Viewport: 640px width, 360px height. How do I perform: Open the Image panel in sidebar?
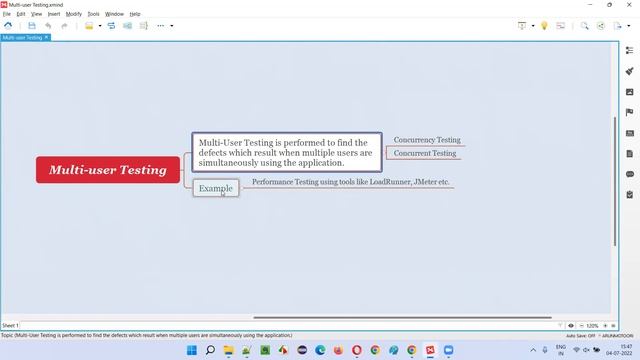629,92
